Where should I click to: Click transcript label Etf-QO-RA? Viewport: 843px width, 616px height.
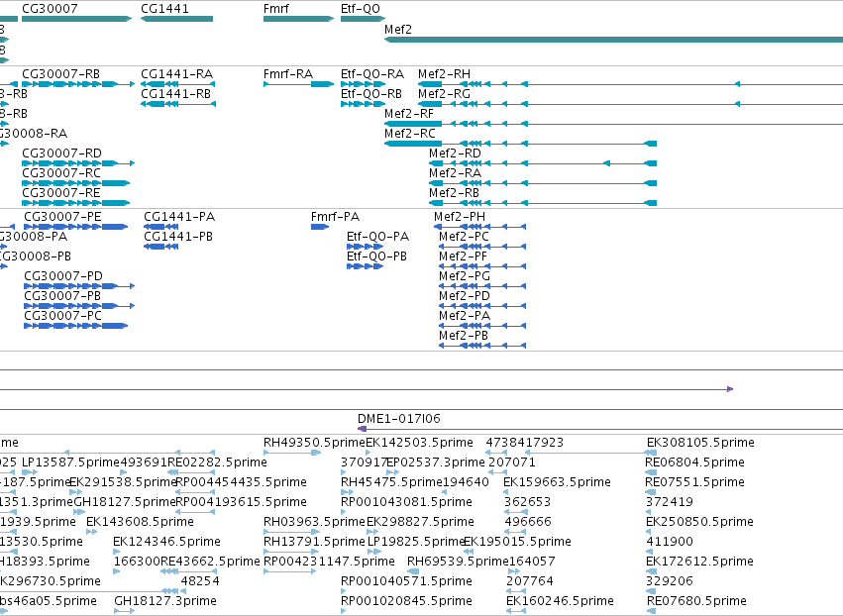pos(372,74)
